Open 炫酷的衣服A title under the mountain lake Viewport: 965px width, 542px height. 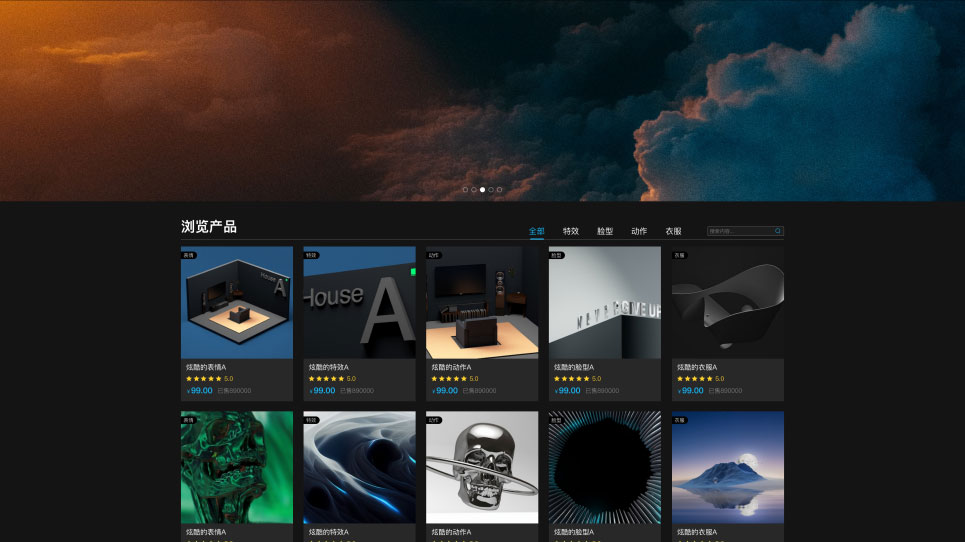(697, 532)
